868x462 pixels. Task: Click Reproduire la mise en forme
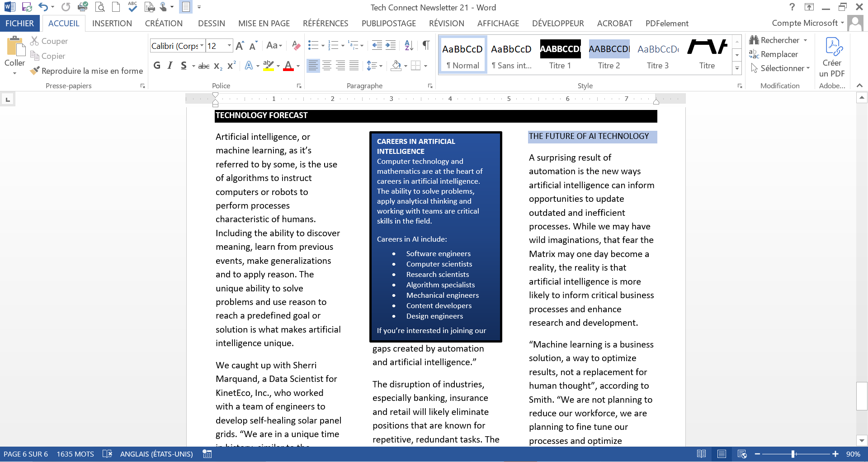pos(86,71)
